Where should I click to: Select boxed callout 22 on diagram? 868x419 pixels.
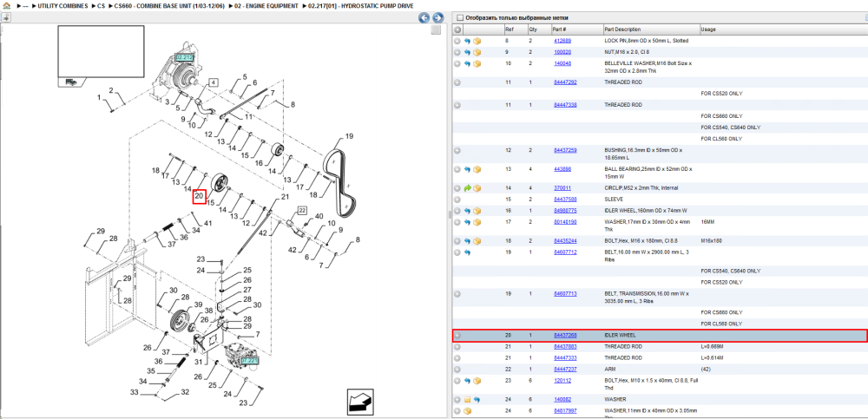pos(302,210)
